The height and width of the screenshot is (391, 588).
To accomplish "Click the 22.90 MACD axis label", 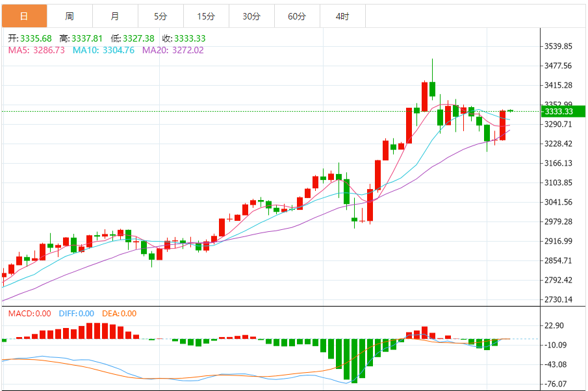I will (x=554, y=325).
